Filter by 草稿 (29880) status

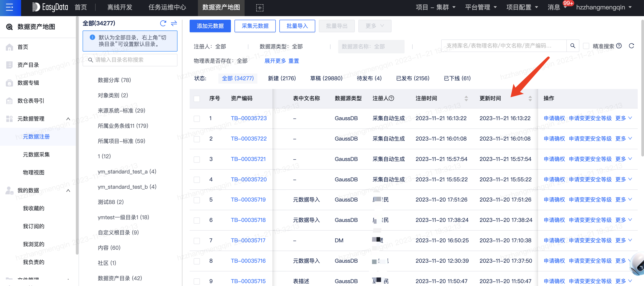click(326, 78)
